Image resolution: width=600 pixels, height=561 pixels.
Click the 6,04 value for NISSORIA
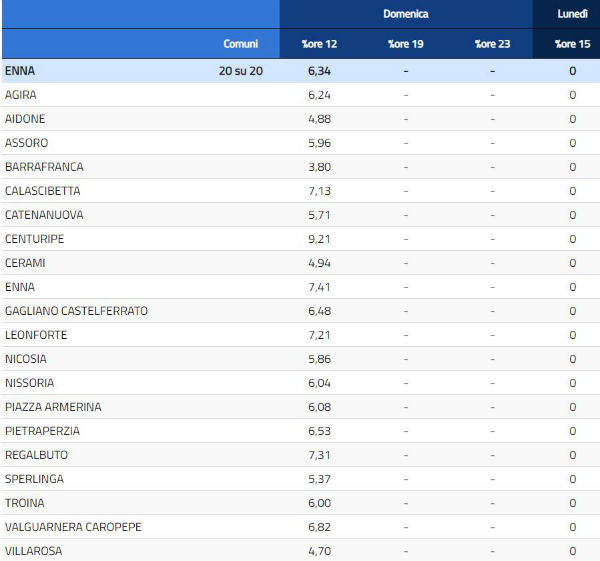319,383
